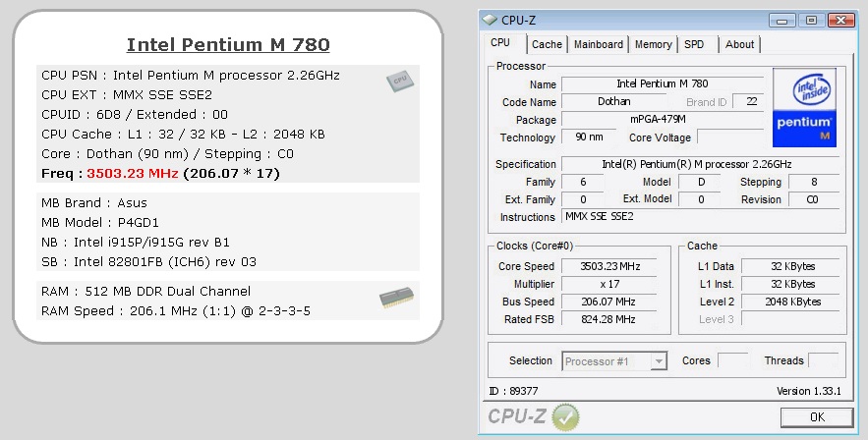This screenshot has width=868, height=440.
Task: Click the empty Core Voltage field
Action: click(730, 137)
